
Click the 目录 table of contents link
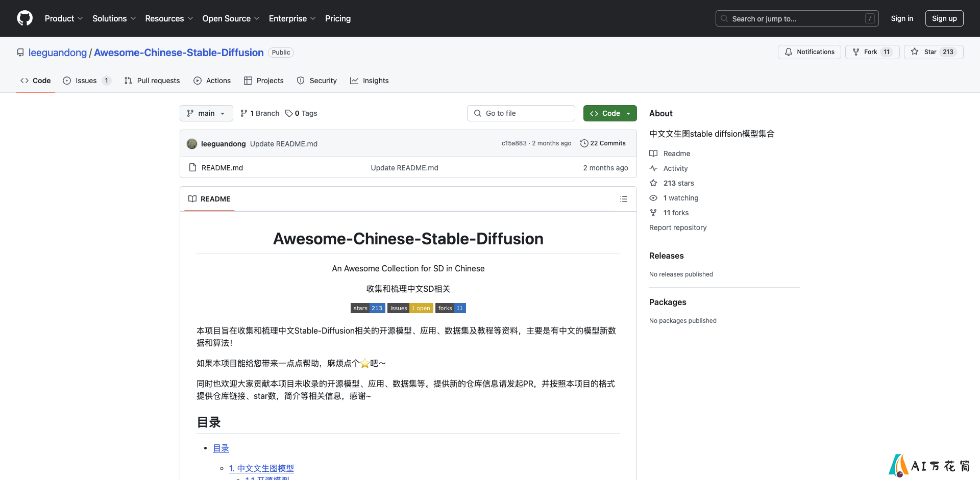point(221,448)
